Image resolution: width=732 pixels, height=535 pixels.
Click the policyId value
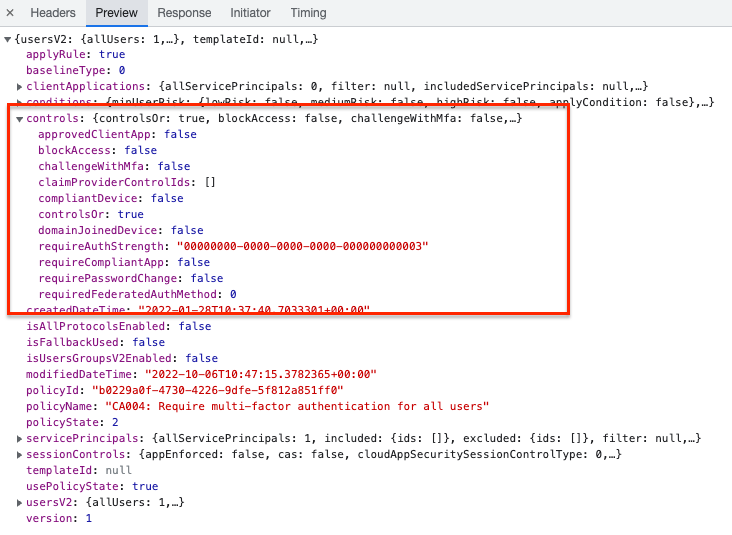[x=217, y=390]
